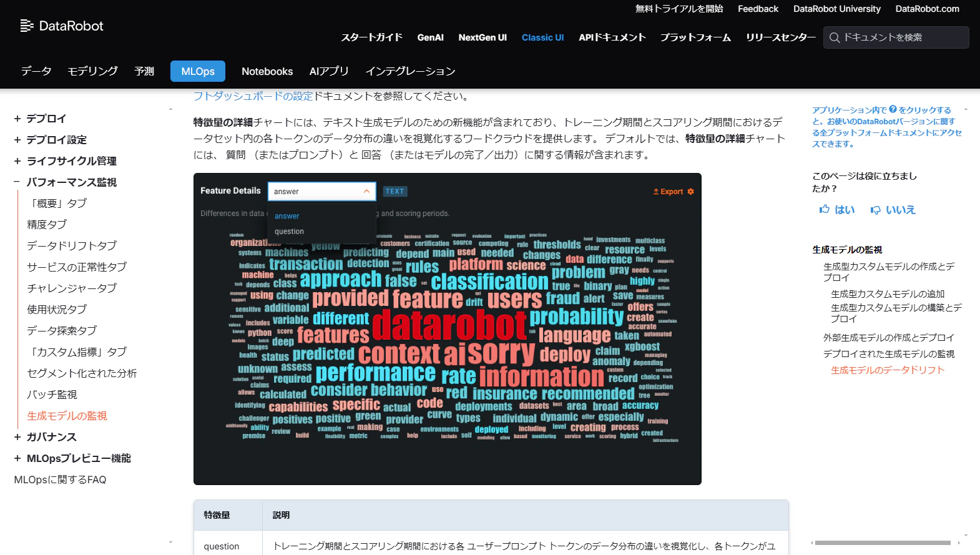The height and width of the screenshot is (555, 980).
Task: Jump to 生成モデルのデータドリフト section
Action: click(888, 370)
